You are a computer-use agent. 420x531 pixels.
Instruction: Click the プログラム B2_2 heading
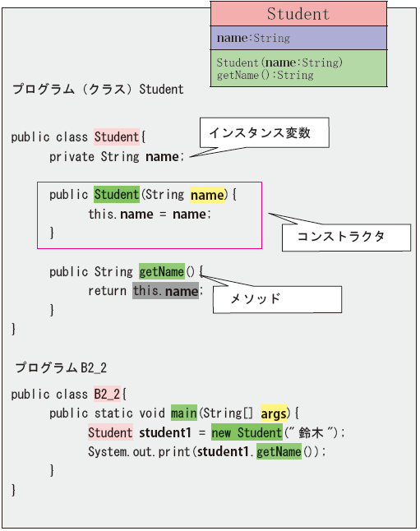pyautogui.click(x=61, y=367)
